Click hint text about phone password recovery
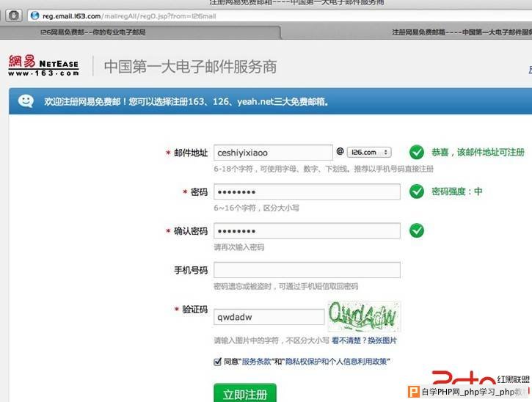This screenshot has height=402, width=532. [285, 286]
